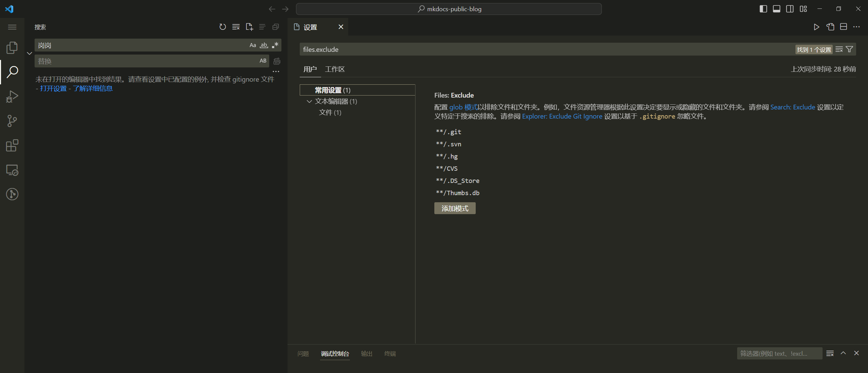Click the run icon in editor toolbar
The image size is (868, 373).
(816, 27)
